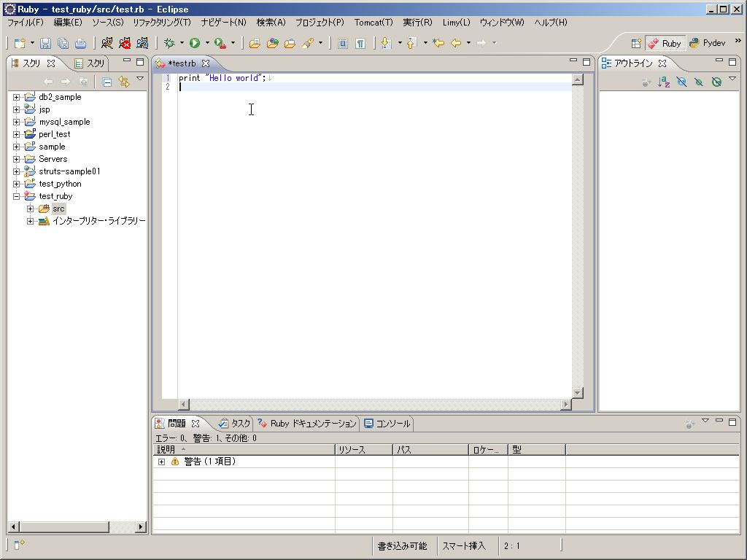
Task: Click the folder icon with colored spheres
Action: click(x=273, y=43)
